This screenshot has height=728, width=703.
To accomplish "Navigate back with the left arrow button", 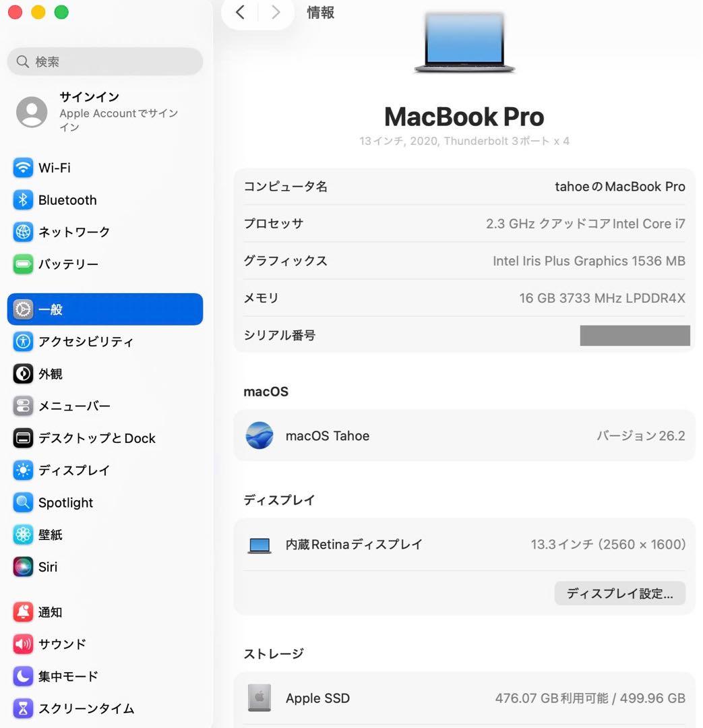I will 240,12.
